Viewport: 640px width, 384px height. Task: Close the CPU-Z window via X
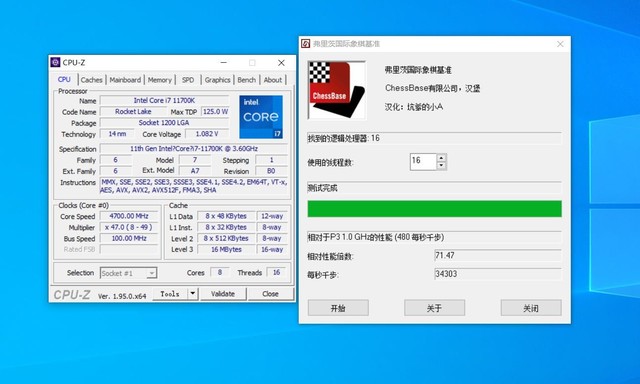[281, 62]
